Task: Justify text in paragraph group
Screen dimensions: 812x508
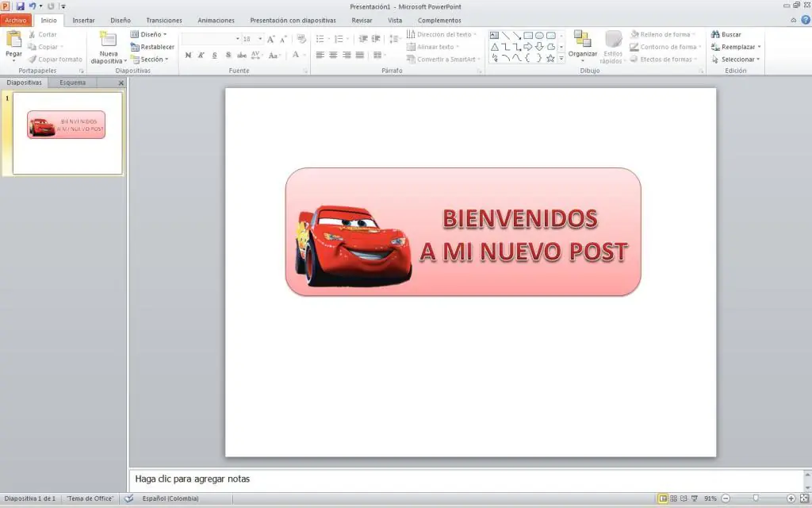Action: (x=360, y=55)
